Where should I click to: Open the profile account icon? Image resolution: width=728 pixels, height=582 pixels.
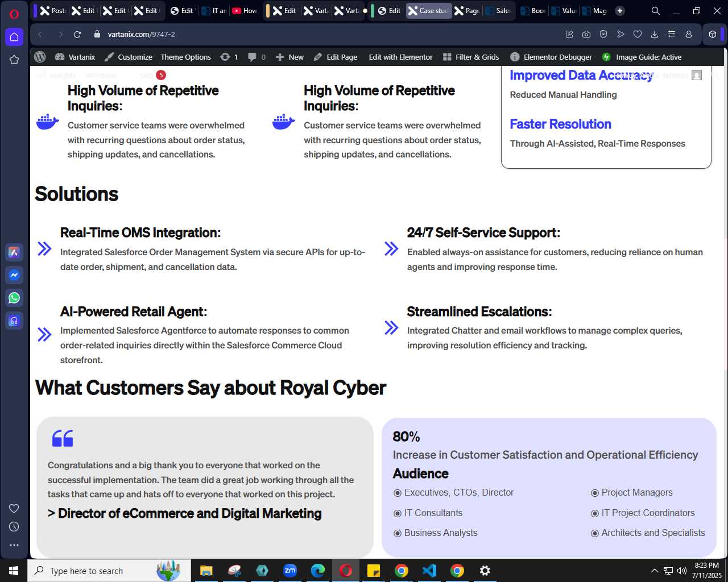[689, 34]
